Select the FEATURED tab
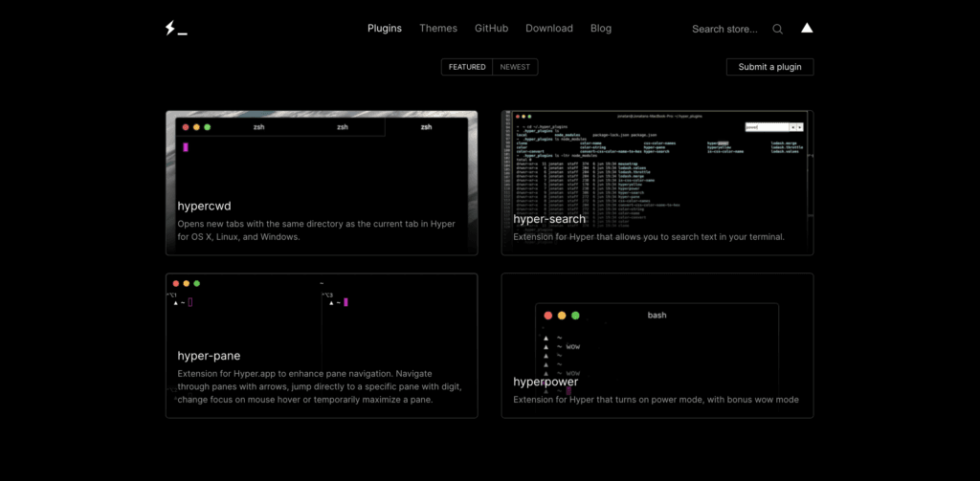The height and width of the screenshot is (481, 980). click(467, 67)
